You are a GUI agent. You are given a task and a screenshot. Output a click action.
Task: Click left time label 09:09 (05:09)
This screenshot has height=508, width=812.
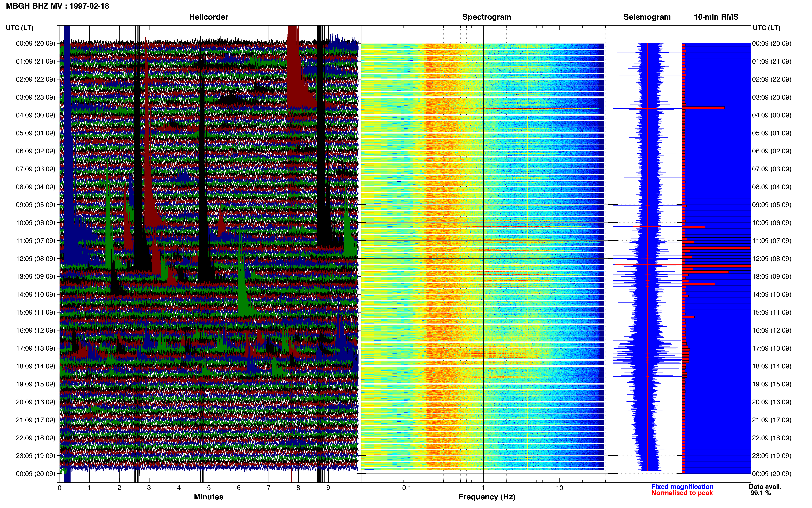[36, 205]
